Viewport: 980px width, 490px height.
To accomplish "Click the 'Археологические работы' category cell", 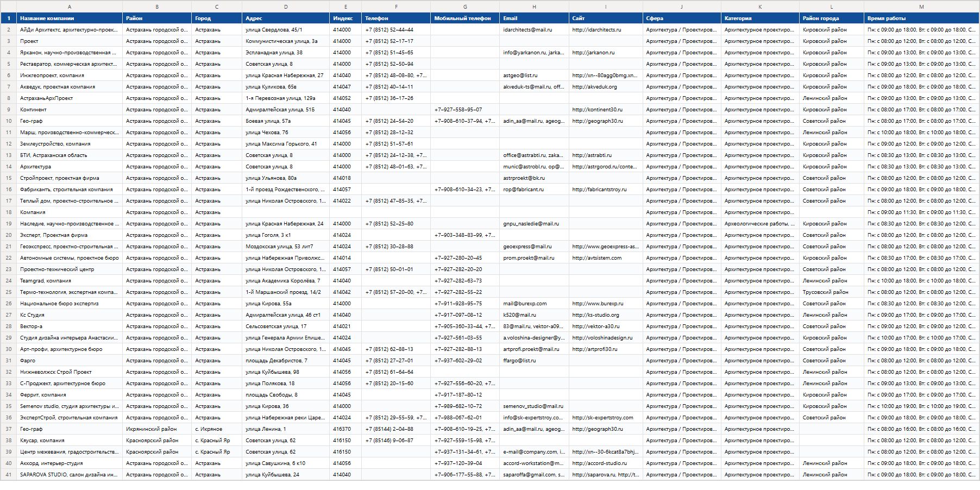I will click(x=760, y=224).
